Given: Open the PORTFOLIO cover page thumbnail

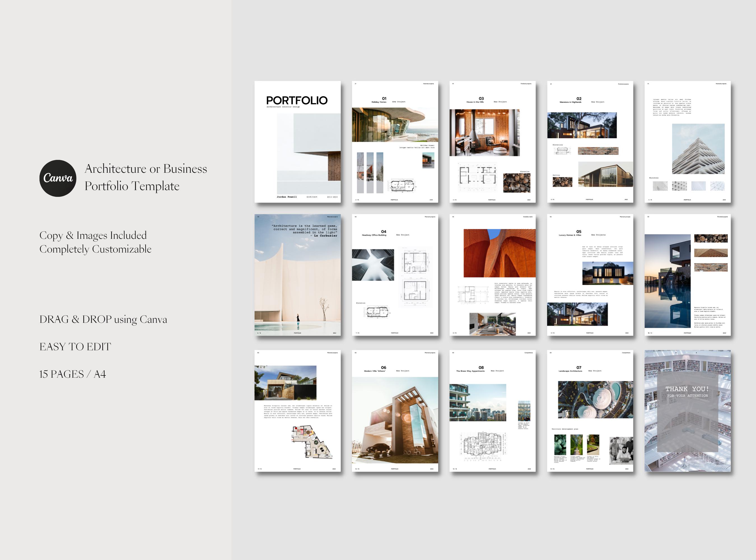Looking at the screenshot, I should 297,142.
